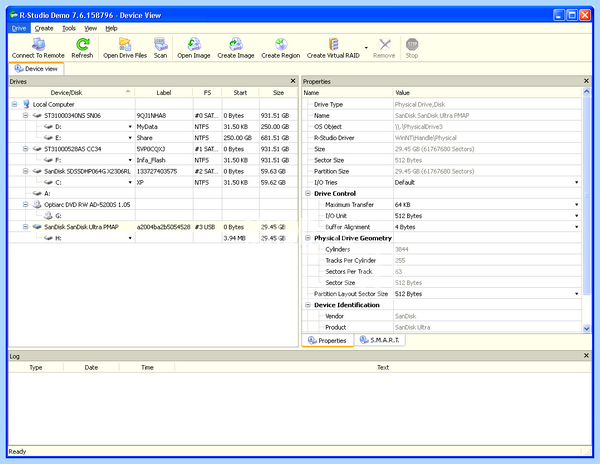Close the Properties panel
Screen dimensions: 600x464
click(x=586, y=81)
